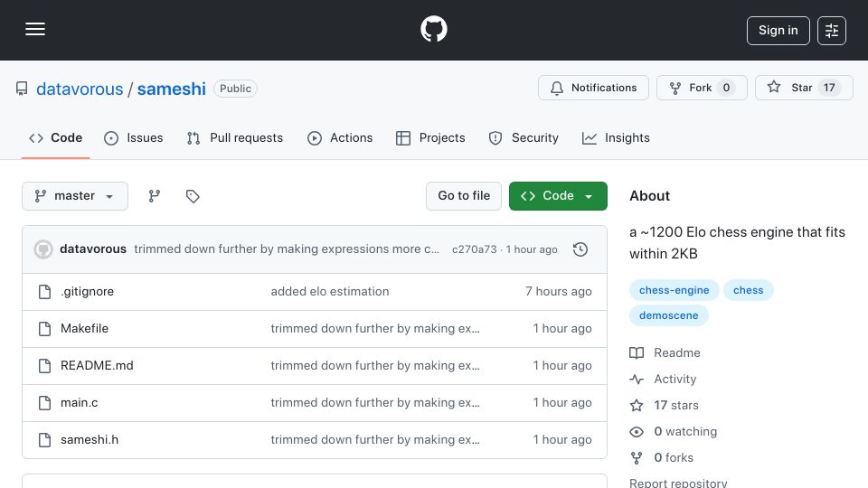View tags via the tag icon
Screen dimensions: 868x488
point(193,196)
